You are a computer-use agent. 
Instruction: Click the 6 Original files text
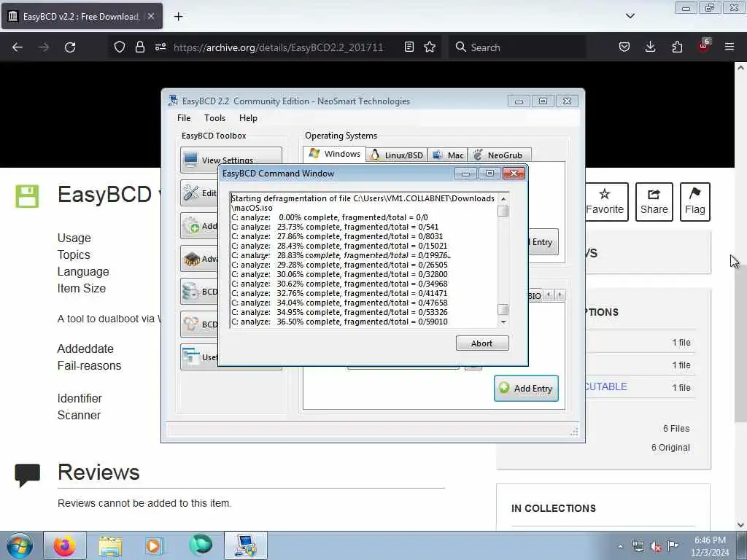click(670, 448)
